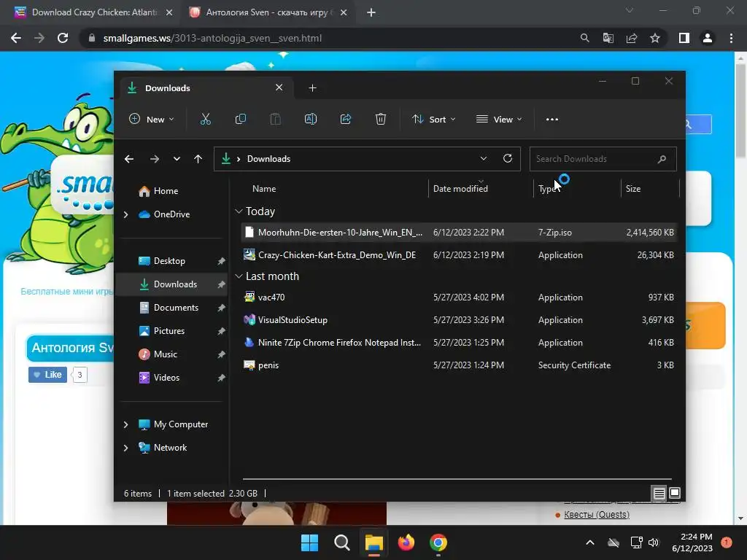Open Windows taskbar Search

[x=341, y=542]
